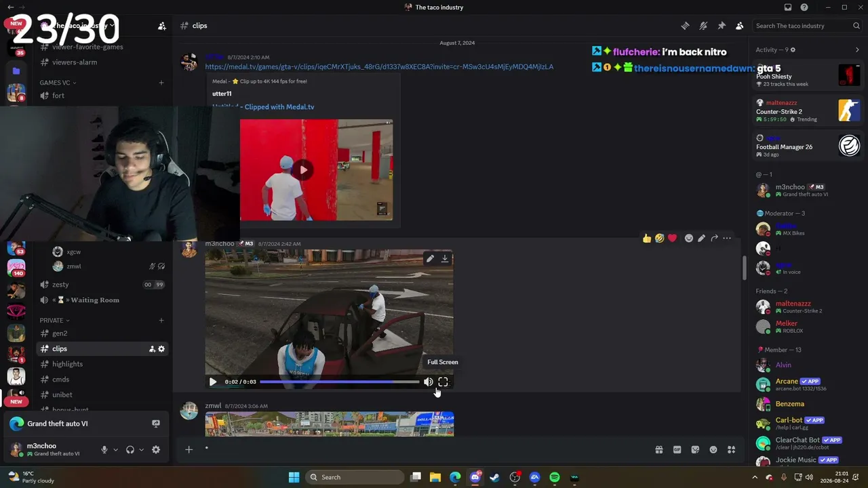868x488 pixels.
Task: React with the laughing emoji
Action: click(x=659, y=238)
